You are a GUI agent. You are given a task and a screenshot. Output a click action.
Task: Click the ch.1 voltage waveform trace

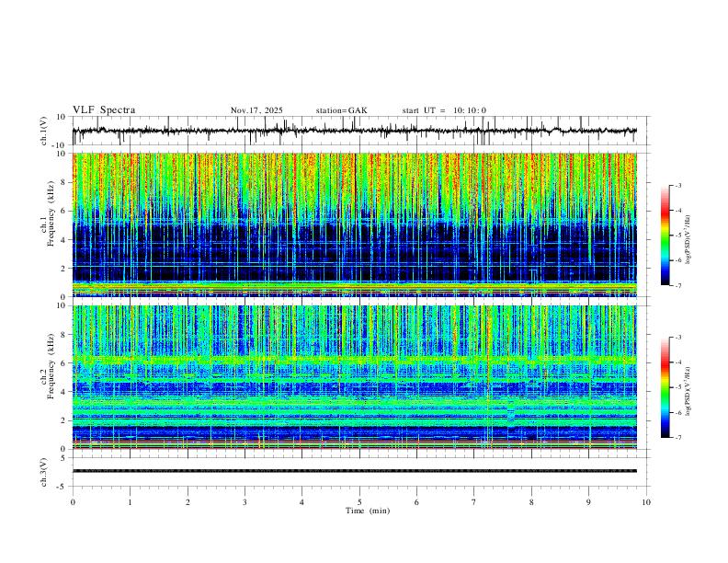tap(354, 131)
